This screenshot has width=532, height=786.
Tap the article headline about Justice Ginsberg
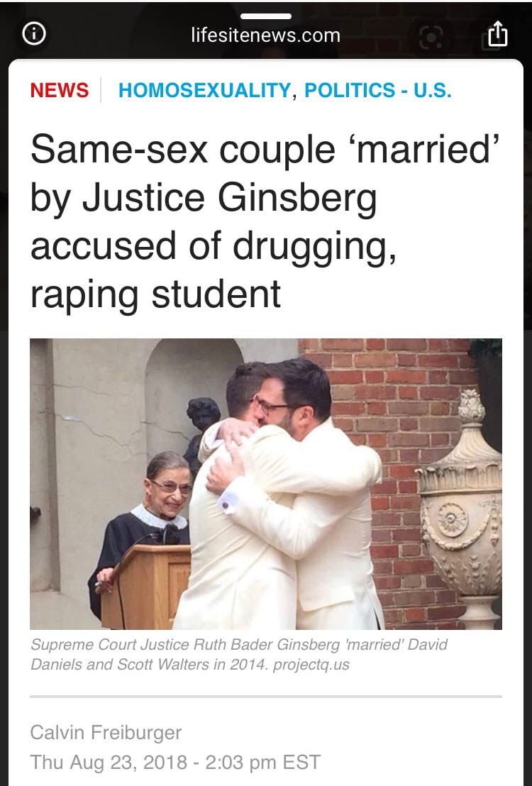tap(266, 221)
